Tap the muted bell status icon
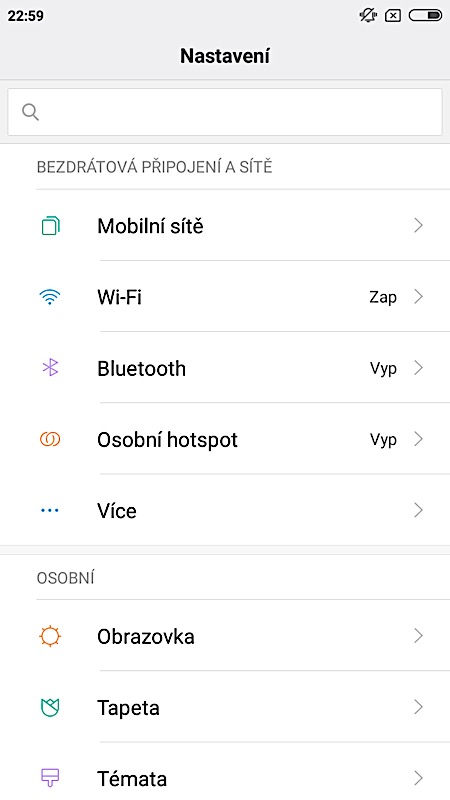The image size is (450, 800). click(368, 16)
